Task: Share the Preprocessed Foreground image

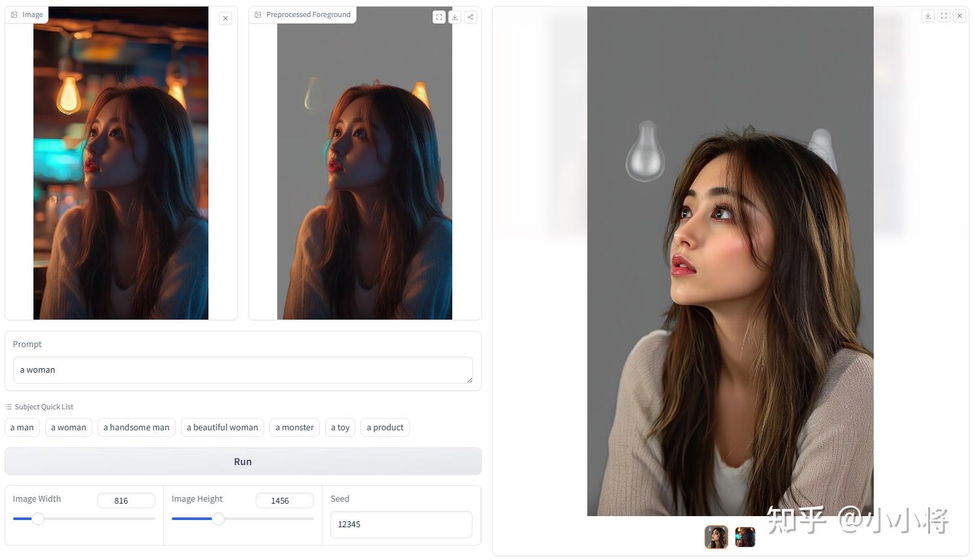Action: click(x=471, y=17)
